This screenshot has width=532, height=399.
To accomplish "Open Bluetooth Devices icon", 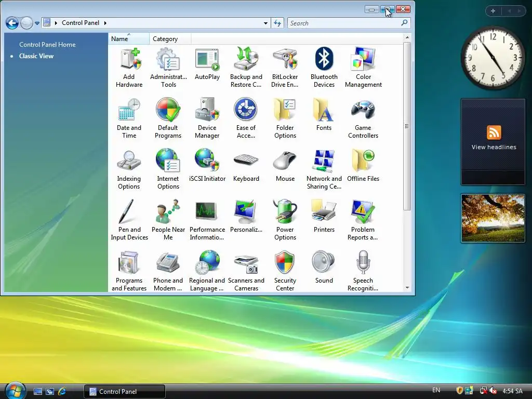I will [x=324, y=68].
